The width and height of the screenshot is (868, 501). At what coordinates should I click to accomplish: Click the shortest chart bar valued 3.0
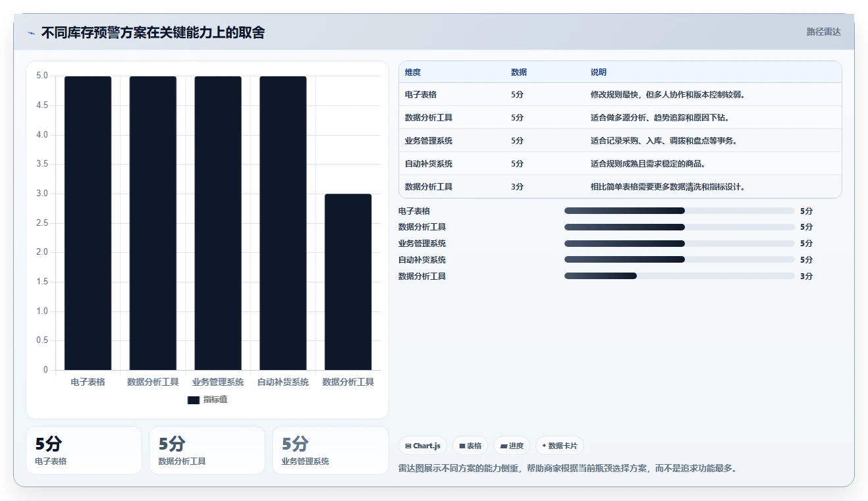point(348,282)
